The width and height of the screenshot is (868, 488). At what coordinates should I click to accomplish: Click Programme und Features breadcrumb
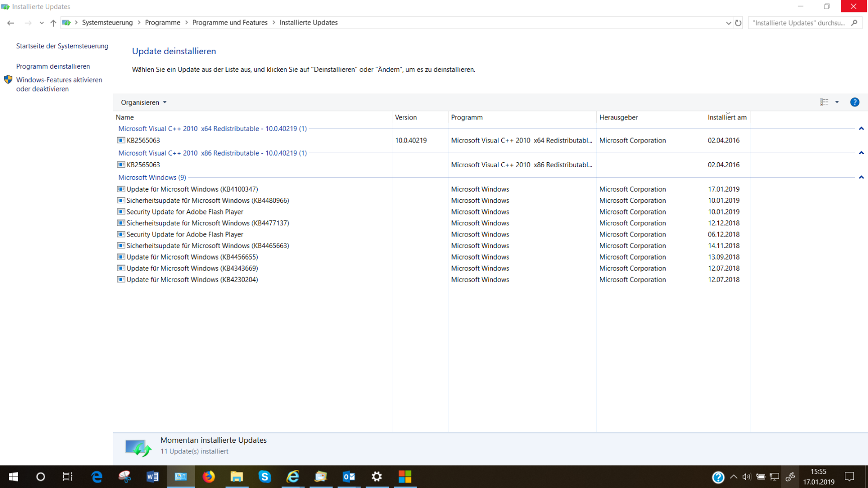[230, 23]
